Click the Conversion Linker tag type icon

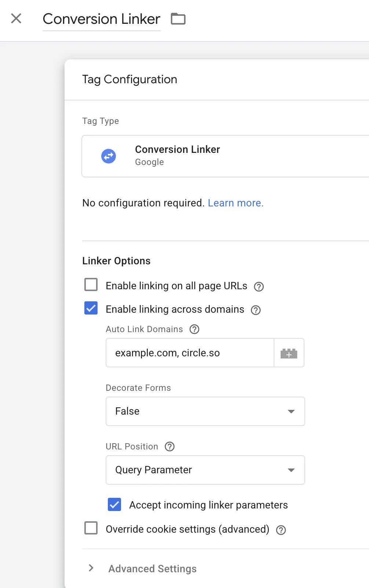tap(109, 156)
